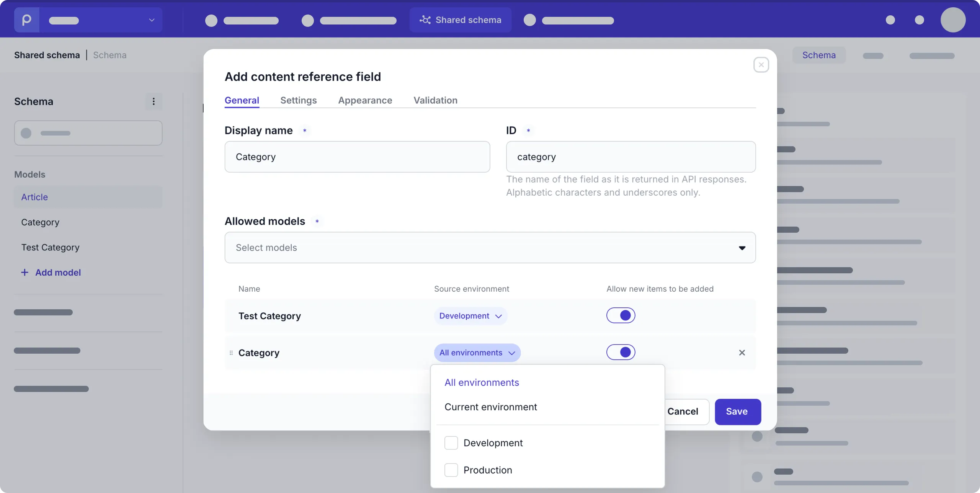Click the plus icon next to Add model
This screenshot has height=493, width=980.
[x=25, y=272]
